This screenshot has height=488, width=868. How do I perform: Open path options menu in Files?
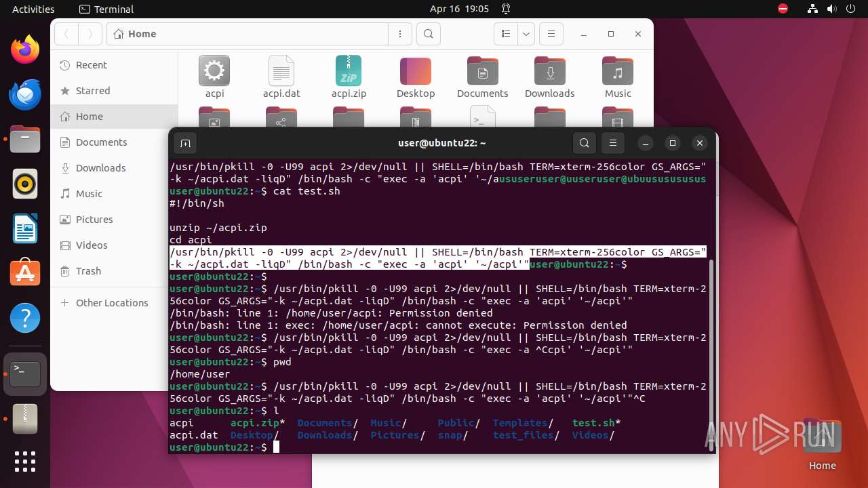tap(401, 34)
